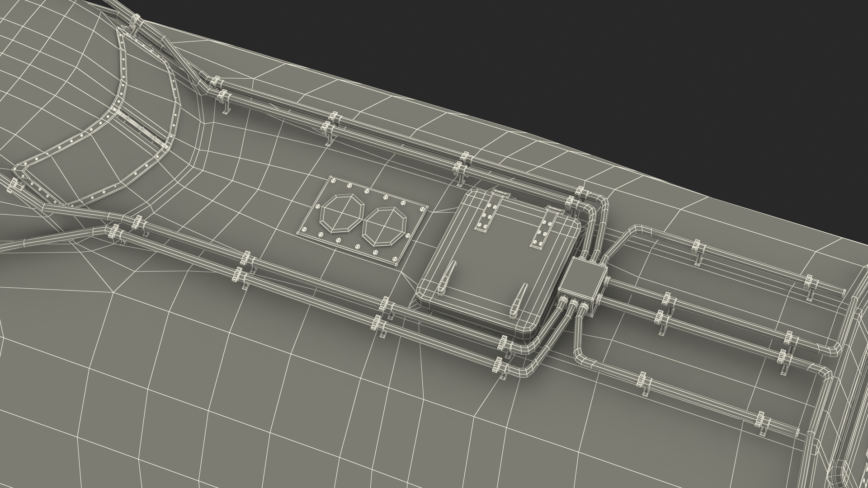
Task: Click the right octagonal port on plate
Action: [x=385, y=227]
